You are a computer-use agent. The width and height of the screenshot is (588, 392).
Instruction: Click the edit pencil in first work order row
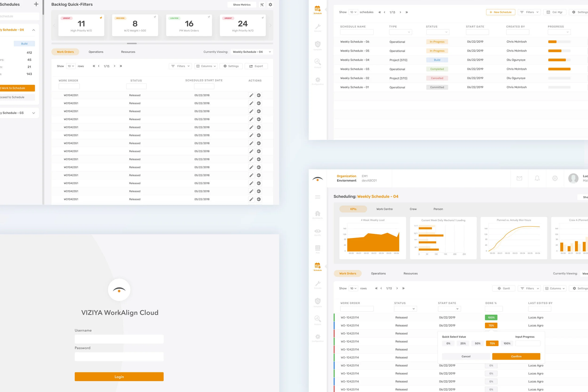(x=251, y=95)
